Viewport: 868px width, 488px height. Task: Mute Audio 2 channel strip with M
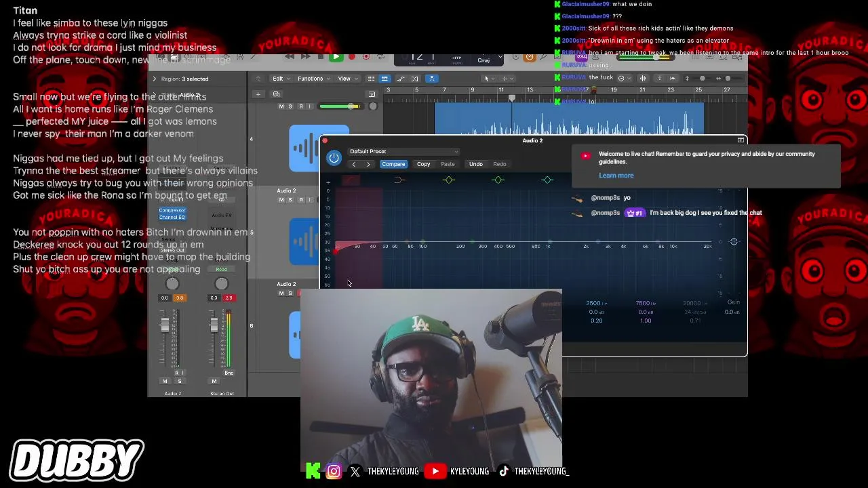tap(165, 381)
